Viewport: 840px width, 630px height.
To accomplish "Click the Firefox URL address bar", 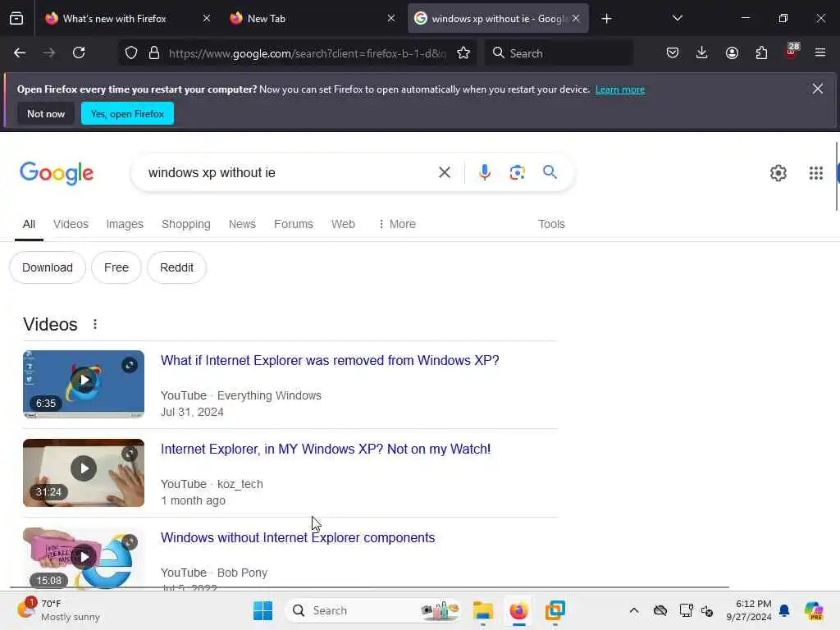I will click(x=307, y=53).
